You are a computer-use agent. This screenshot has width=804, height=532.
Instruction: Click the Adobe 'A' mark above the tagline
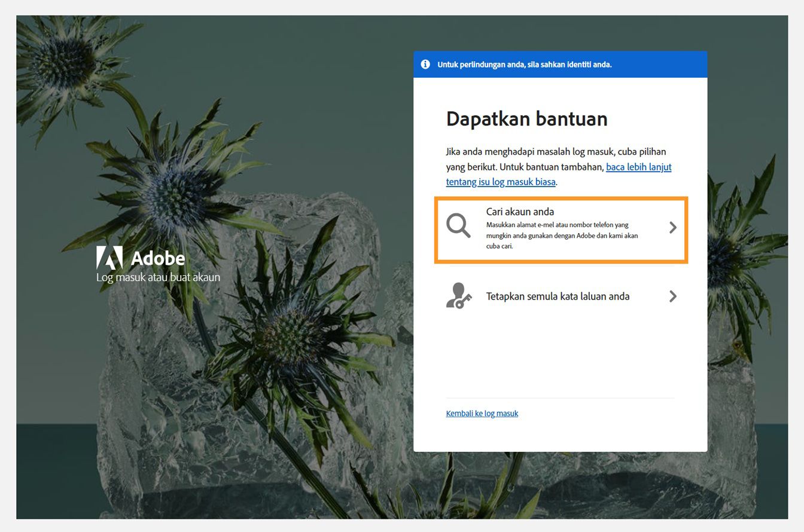109,258
